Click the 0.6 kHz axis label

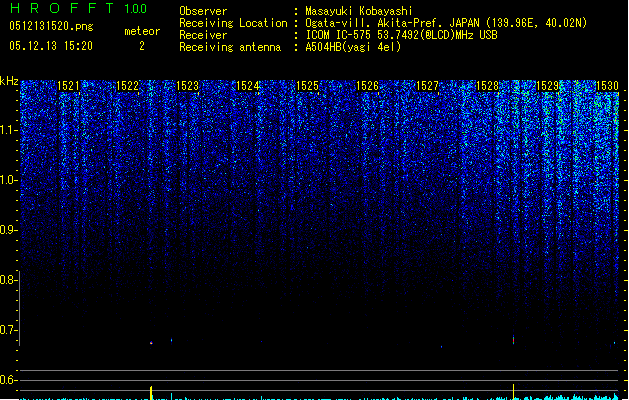coord(9,380)
